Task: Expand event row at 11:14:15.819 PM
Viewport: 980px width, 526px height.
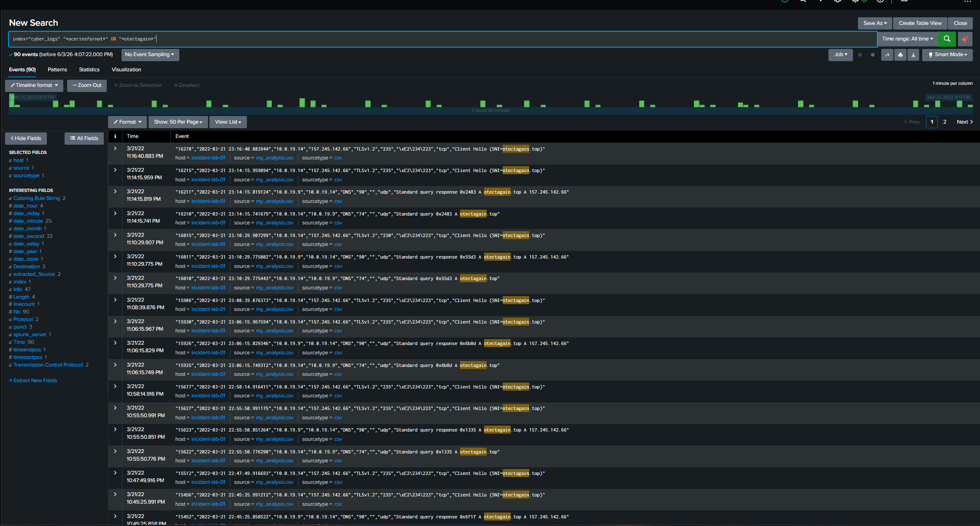Action: (115, 192)
